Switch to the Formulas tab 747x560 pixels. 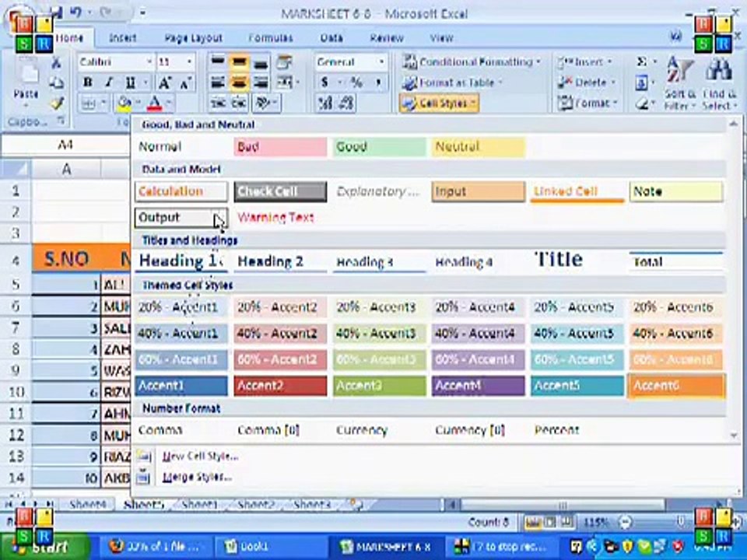coord(271,37)
